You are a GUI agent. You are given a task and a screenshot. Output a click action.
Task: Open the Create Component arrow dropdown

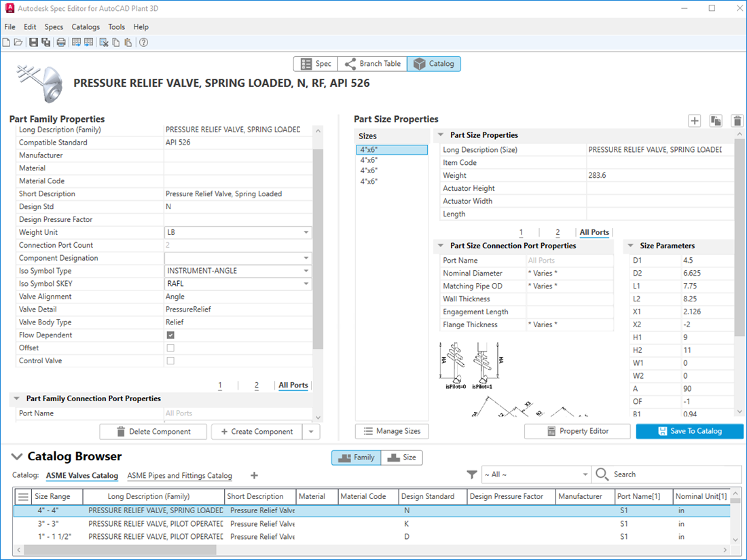[311, 432]
